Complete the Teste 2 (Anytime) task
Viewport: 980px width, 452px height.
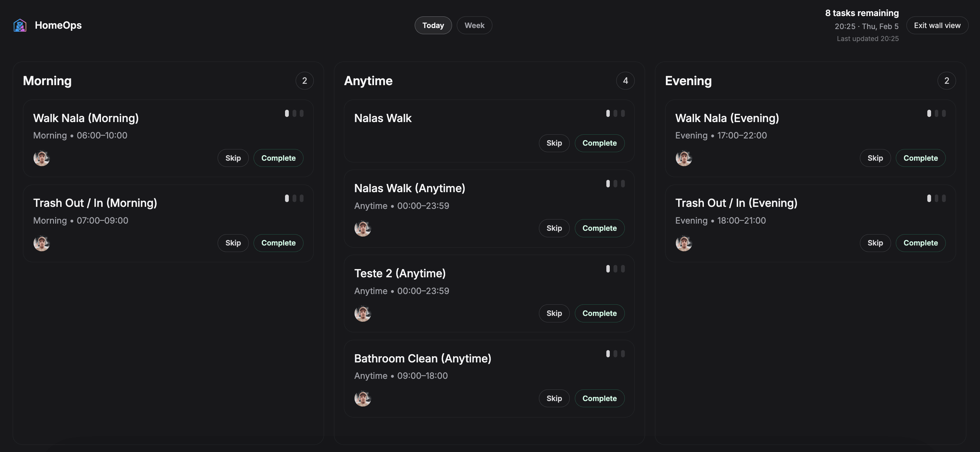click(x=599, y=313)
